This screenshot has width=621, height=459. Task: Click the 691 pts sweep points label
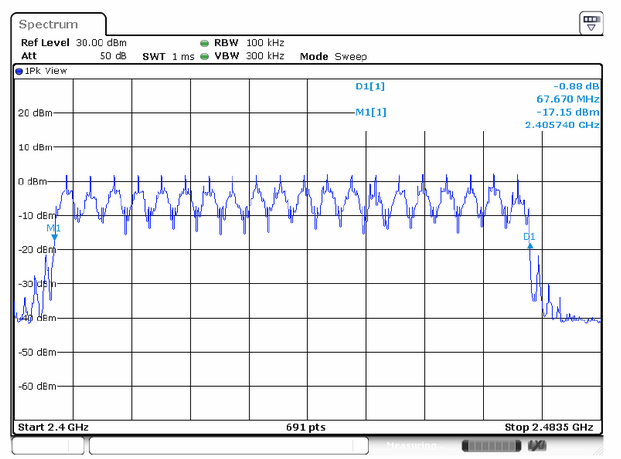click(303, 428)
